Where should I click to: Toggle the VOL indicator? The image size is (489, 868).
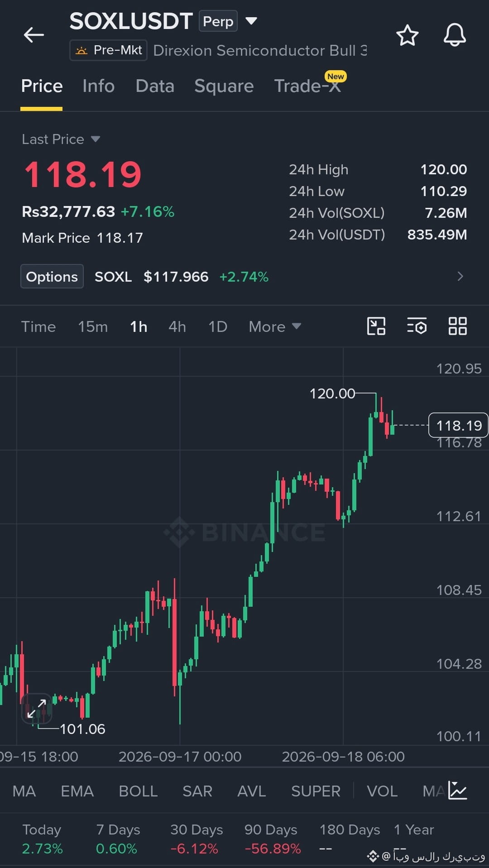point(382,791)
